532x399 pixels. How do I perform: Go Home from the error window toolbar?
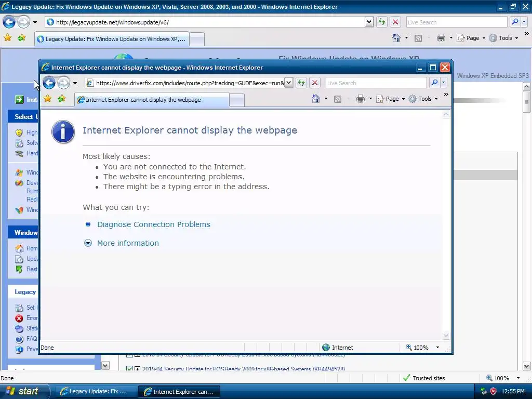click(316, 99)
